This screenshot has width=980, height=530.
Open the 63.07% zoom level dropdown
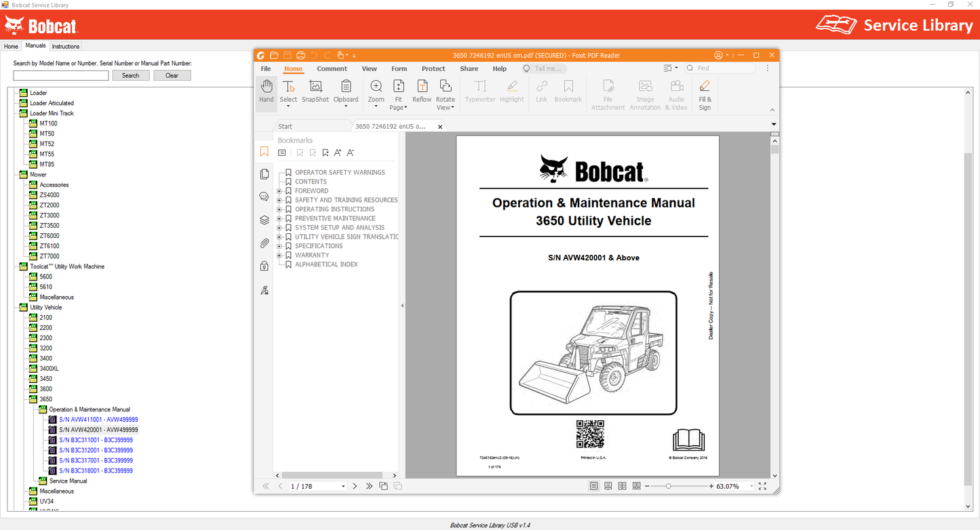coord(751,487)
